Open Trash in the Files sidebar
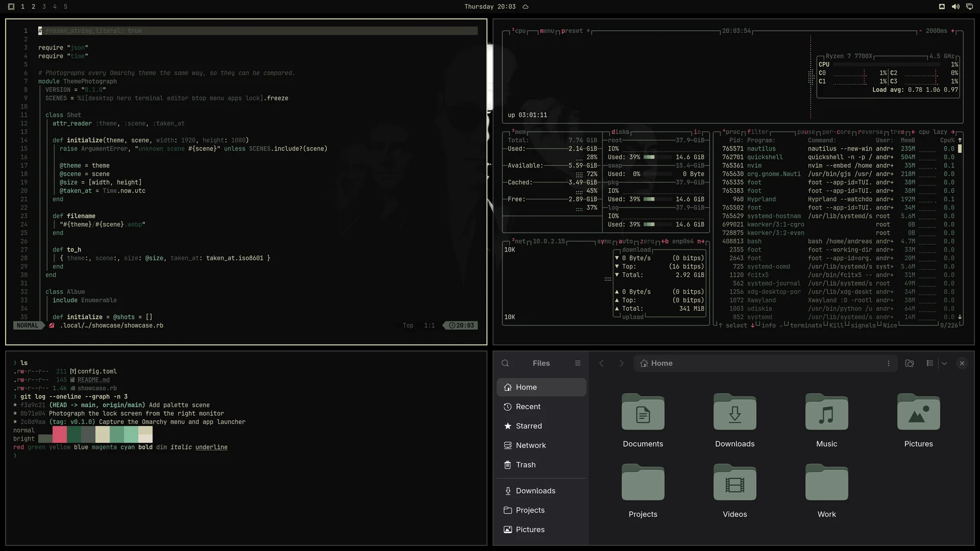The width and height of the screenshot is (980, 551). 542,465
